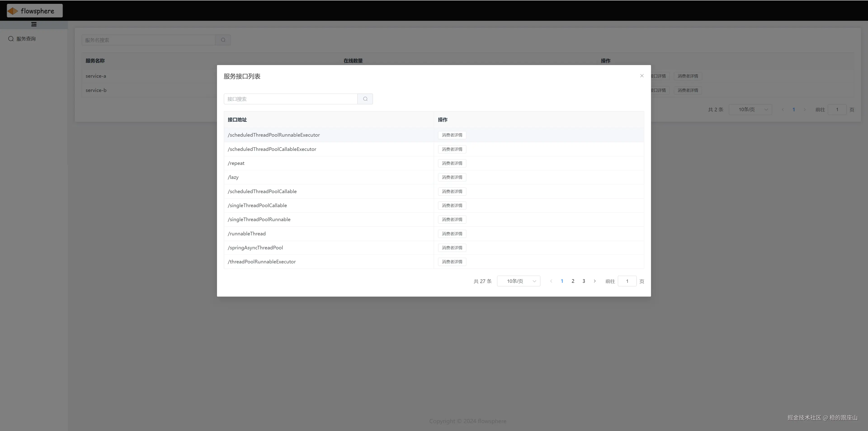Select page 2 in dialog pagination

pyautogui.click(x=573, y=281)
